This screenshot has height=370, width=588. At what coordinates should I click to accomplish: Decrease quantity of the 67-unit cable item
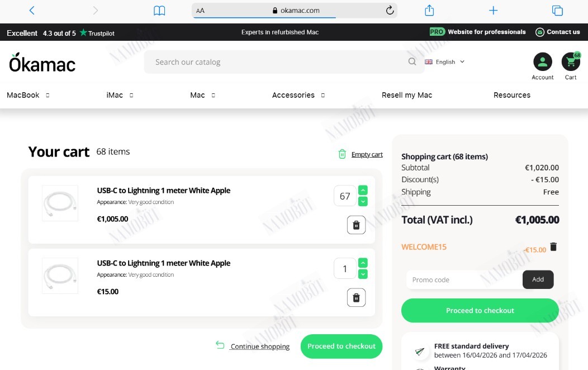363,202
